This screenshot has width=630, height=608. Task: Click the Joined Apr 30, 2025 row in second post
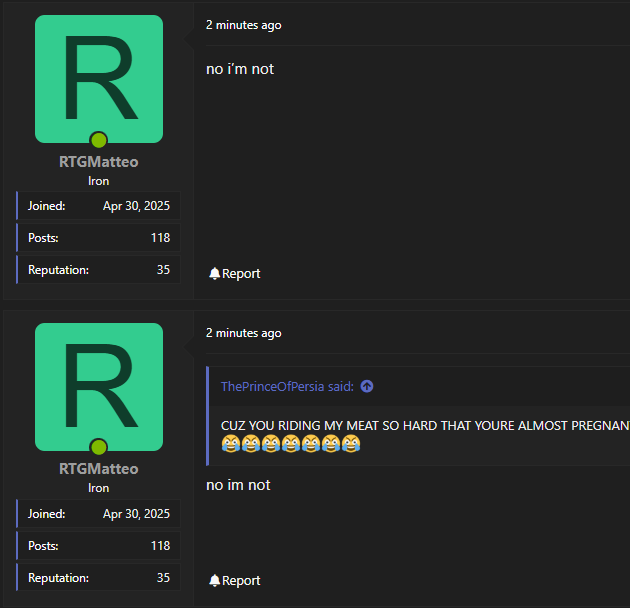[98, 514]
